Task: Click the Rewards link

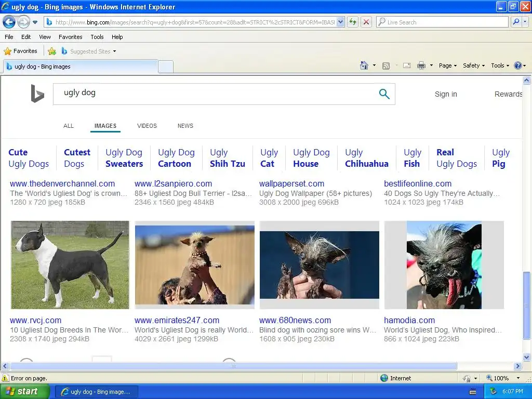Action: (508, 94)
